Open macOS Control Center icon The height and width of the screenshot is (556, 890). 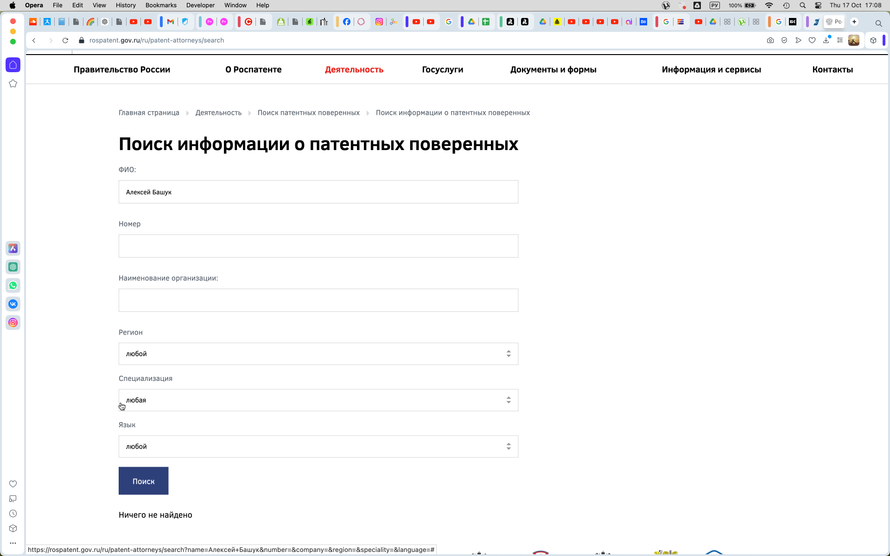818,5
